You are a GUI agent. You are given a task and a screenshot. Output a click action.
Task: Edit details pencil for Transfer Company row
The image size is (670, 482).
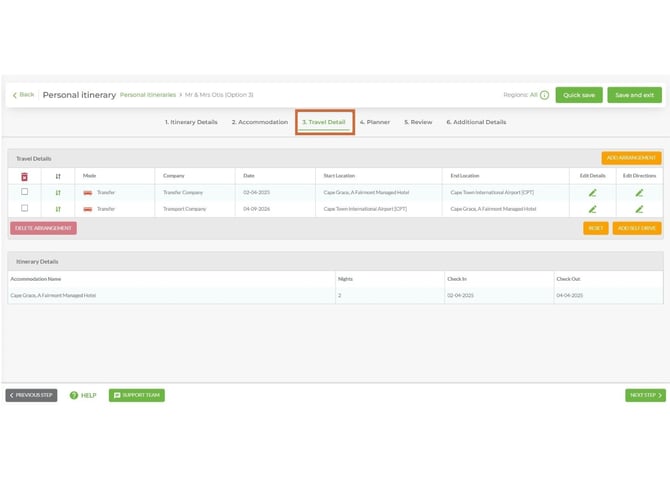[x=592, y=192]
